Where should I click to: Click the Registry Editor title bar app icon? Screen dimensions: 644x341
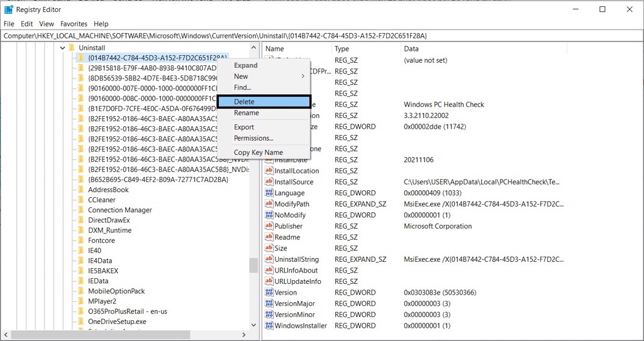pyautogui.click(x=8, y=9)
